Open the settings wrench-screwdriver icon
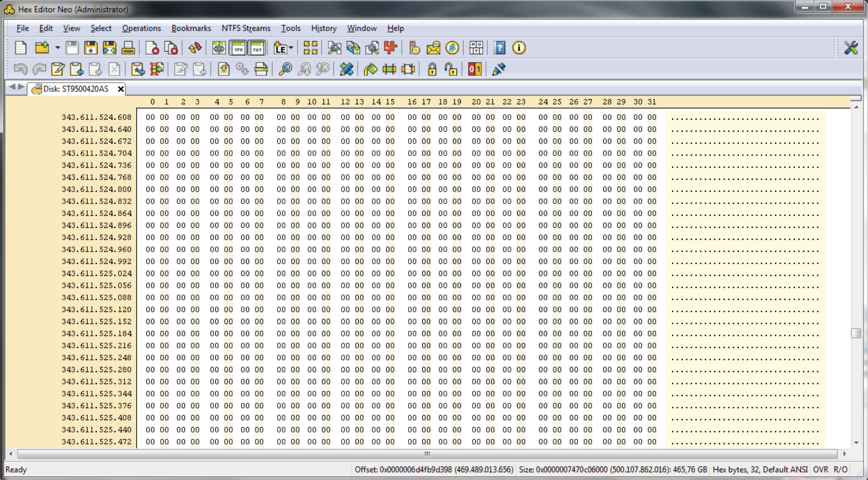 point(851,48)
